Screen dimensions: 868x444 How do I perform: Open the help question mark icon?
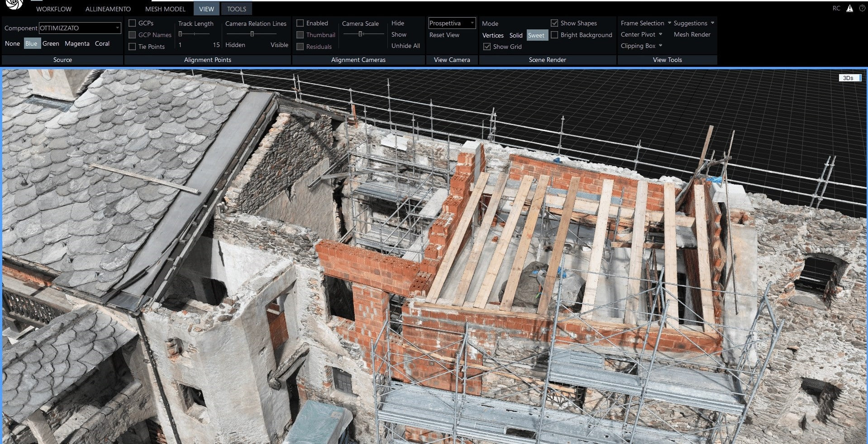862,8
